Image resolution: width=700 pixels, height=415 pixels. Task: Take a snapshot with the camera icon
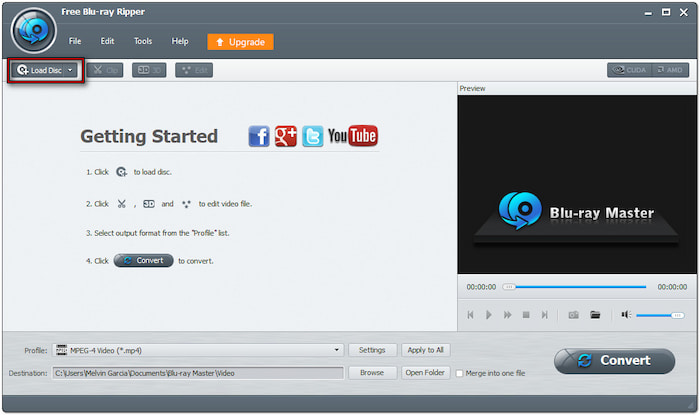click(574, 315)
